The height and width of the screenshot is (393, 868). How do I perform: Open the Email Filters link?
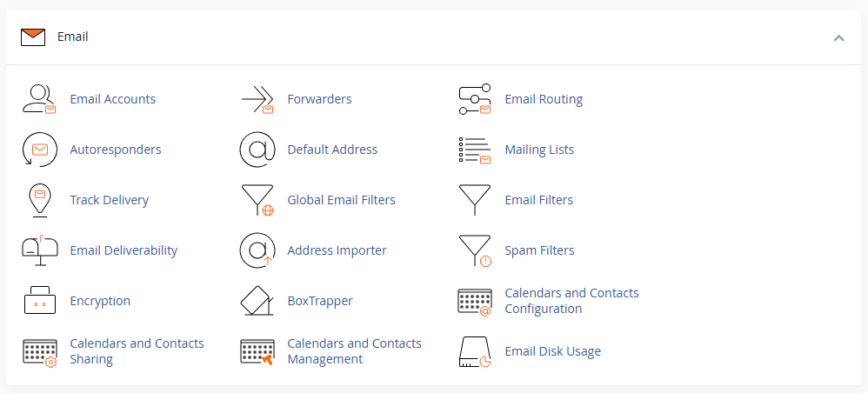click(x=538, y=200)
